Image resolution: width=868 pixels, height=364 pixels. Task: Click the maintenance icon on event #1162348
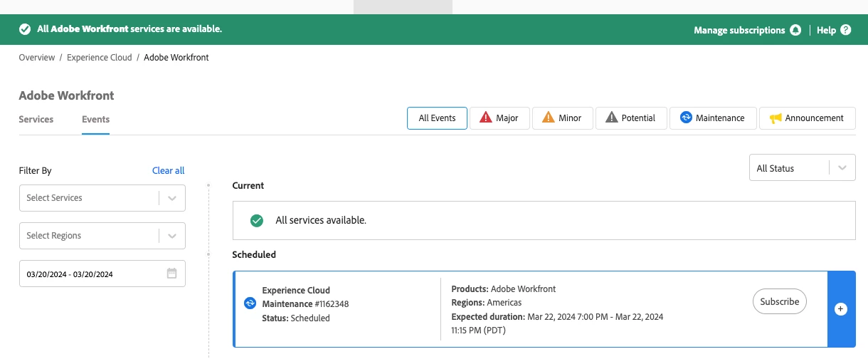(250, 303)
